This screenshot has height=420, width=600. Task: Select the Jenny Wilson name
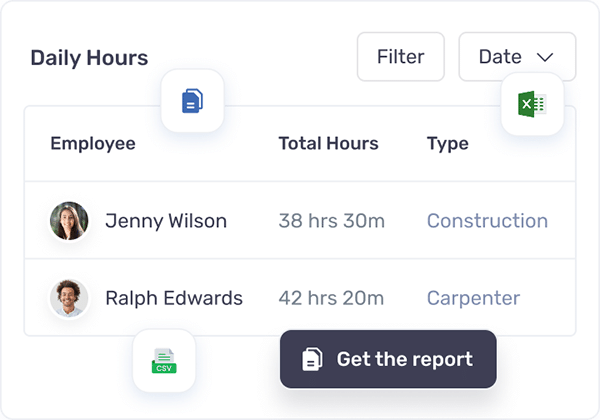tap(166, 221)
